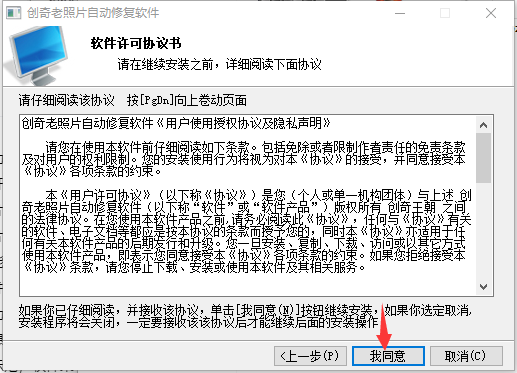Image resolution: width=517 pixels, height=373 pixels.
Task: Click the 取消(C) cancel button
Action: (466, 356)
